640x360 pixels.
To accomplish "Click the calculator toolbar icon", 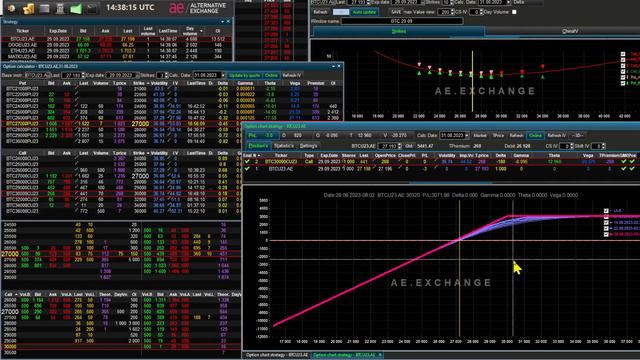I will [60, 8].
